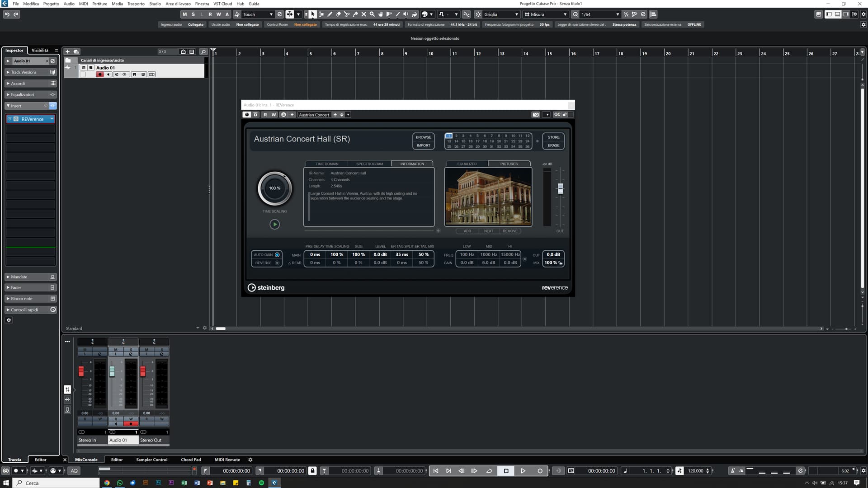Adjust the Audio 01 mixer fader
868x488 pixels.
pyautogui.click(x=112, y=371)
